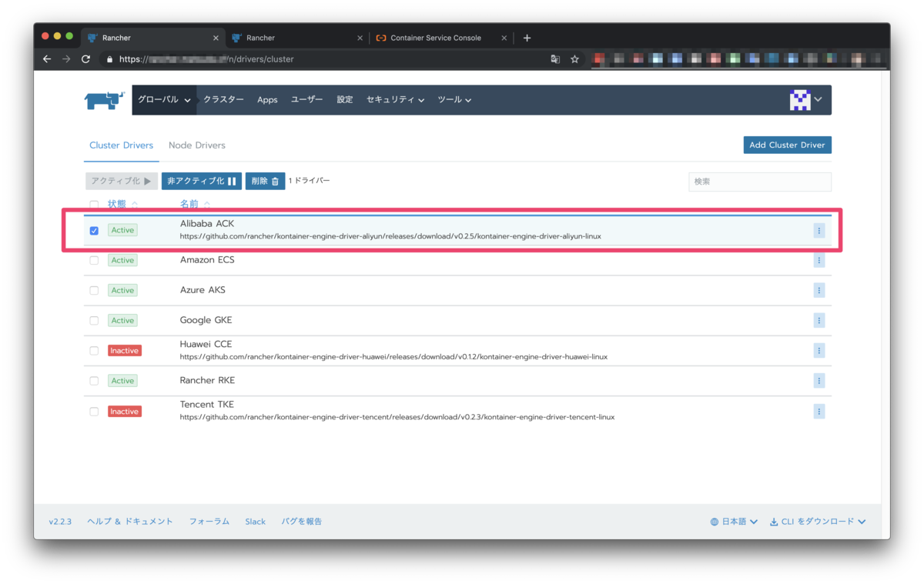The width and height of the screenshot is (924, 584).
Task: Open the CLI をダウンロード dropdown
Action: coord(818,522)
